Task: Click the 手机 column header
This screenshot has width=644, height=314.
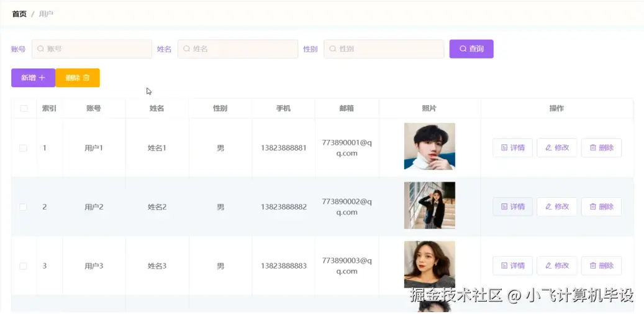Action: coord(283,109)
